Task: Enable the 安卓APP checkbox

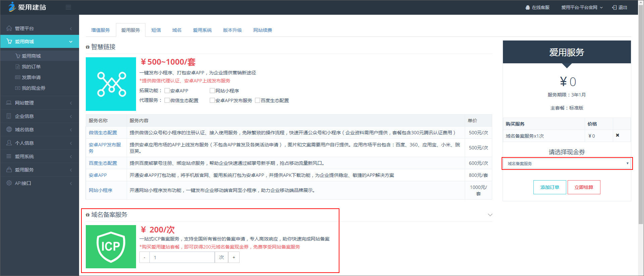Action: [167, 90]
